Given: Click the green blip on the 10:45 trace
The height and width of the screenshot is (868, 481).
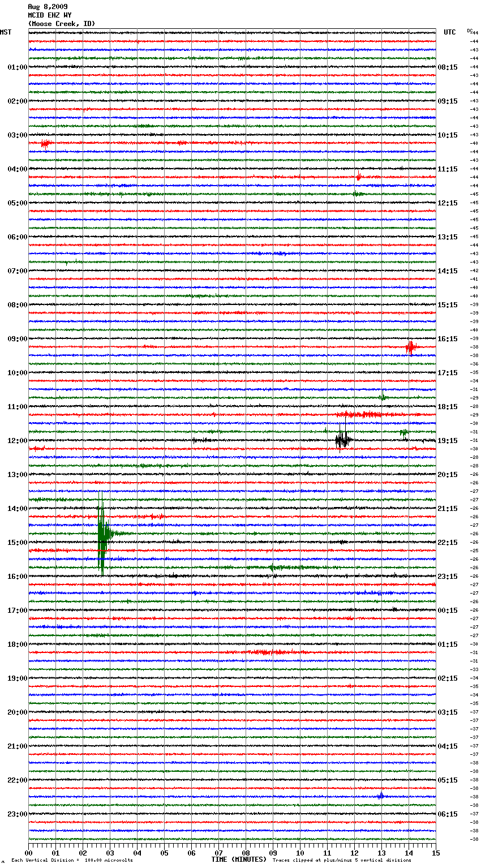Looking at the screenshot, I should pos(383,396).
